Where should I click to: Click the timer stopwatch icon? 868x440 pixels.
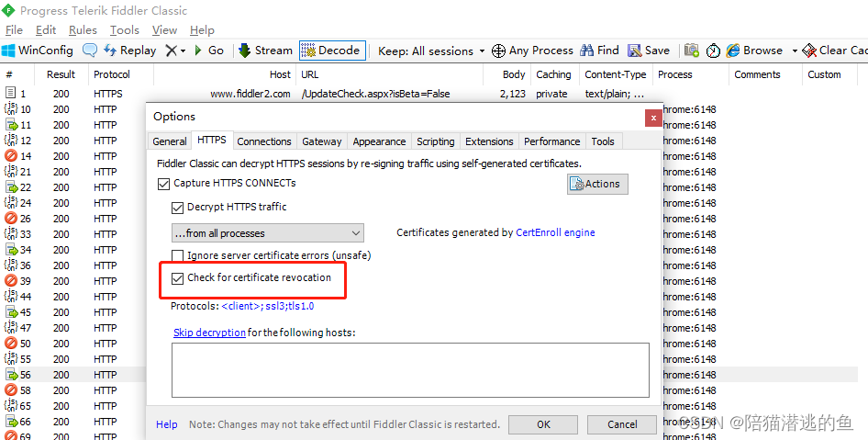[714, 51]
